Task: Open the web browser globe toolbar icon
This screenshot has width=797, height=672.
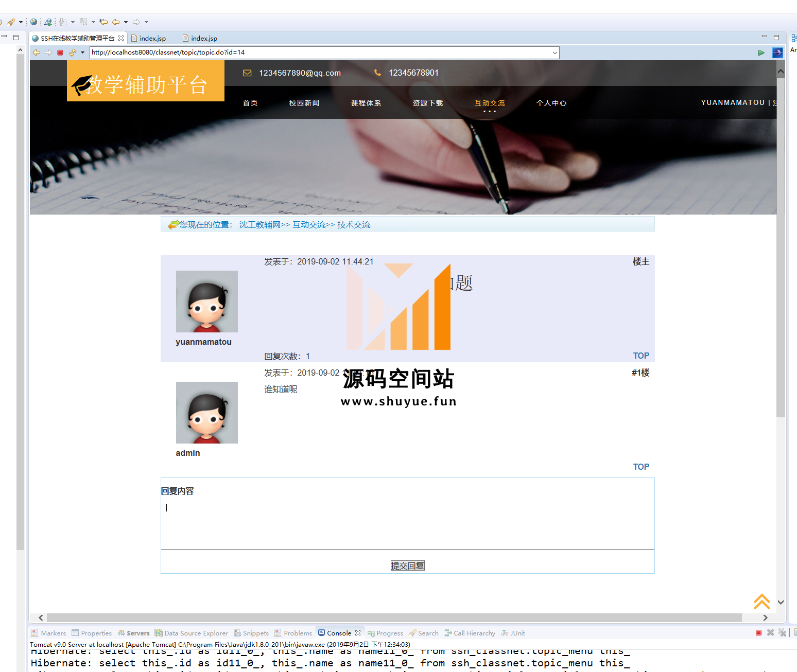Action: tap(33, 22)
